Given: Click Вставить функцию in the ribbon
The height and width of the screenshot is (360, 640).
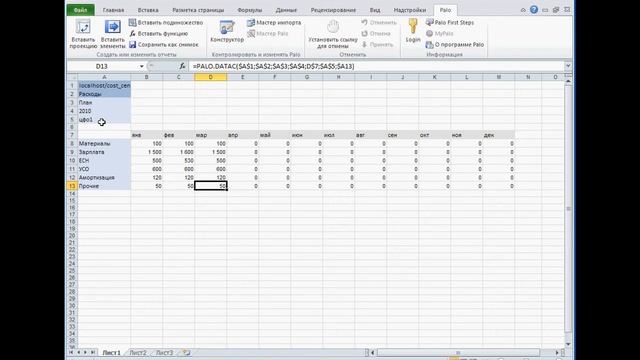Looking at the screenshot, I should pyautogui.click(x=158, y=33).
